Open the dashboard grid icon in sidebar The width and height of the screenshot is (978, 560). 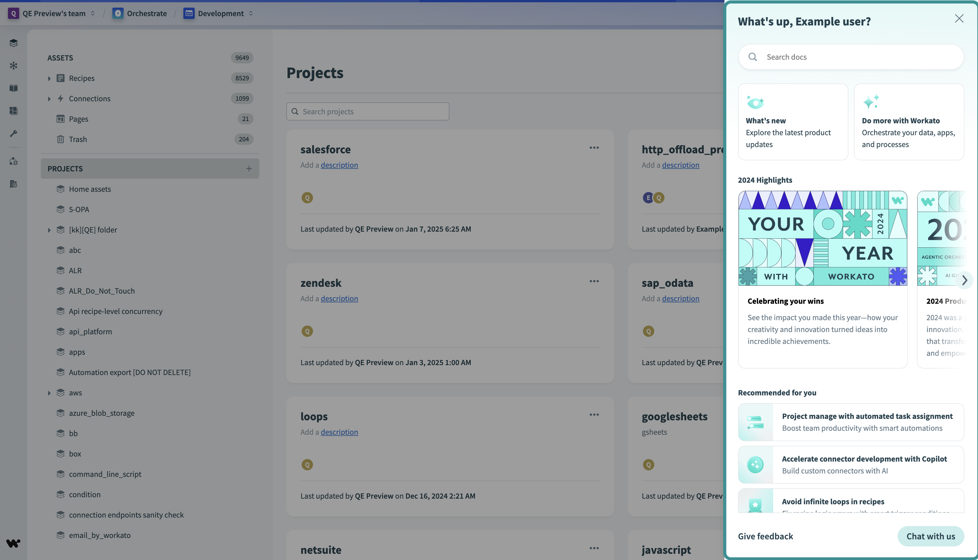coord(14,111)
